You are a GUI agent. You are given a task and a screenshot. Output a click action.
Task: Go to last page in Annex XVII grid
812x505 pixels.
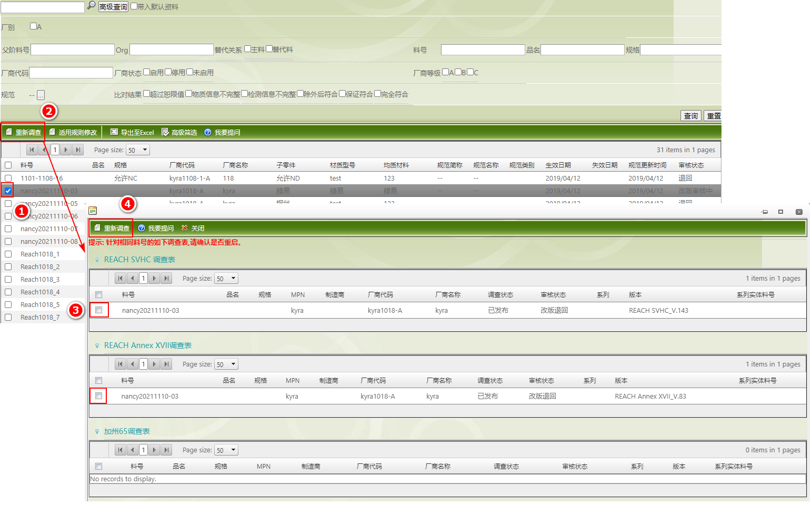[166, 364]
